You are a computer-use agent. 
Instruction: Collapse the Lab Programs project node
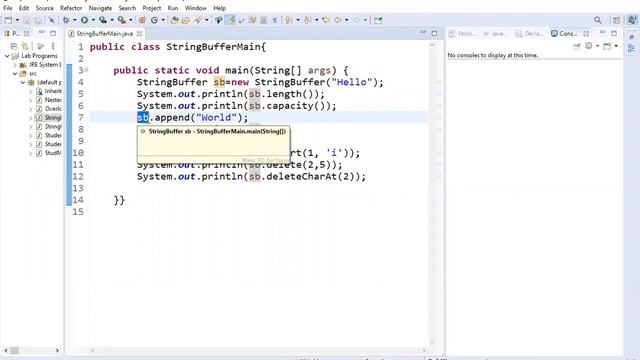click(7, 56)
